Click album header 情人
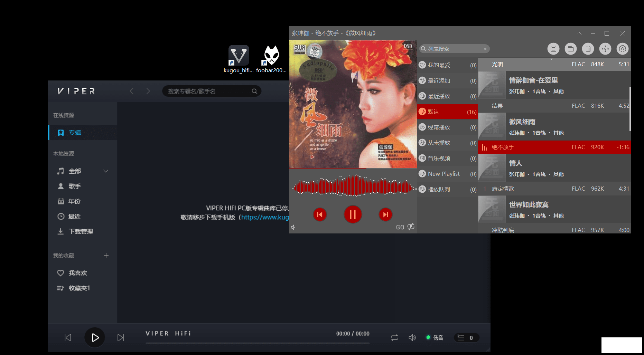The width and height of the screenshot is (644, 355). (554, 168)
